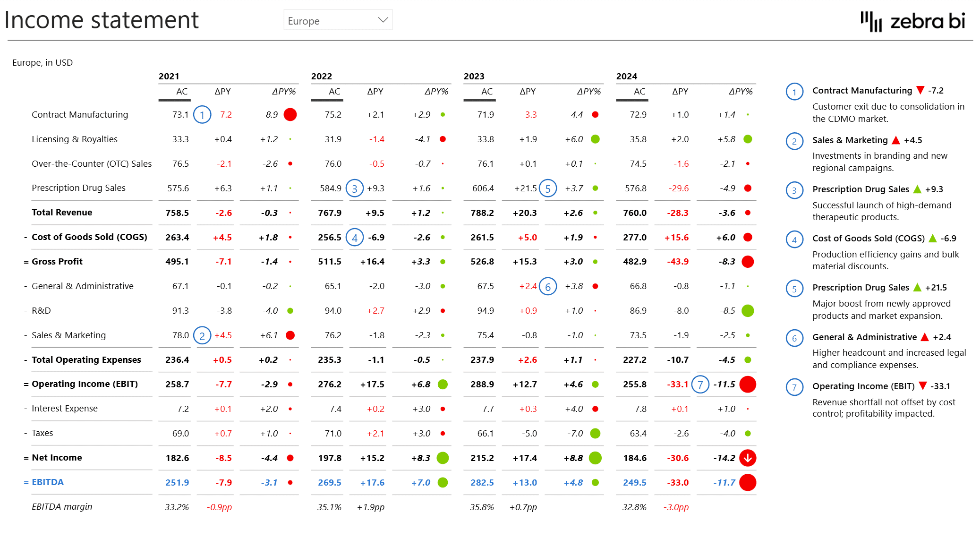Image resolution: width=980 pixels, height=547 pixels.
Task: Click the downward arrow icon on Net Income 2024
Action: click(x=748, y=458)
